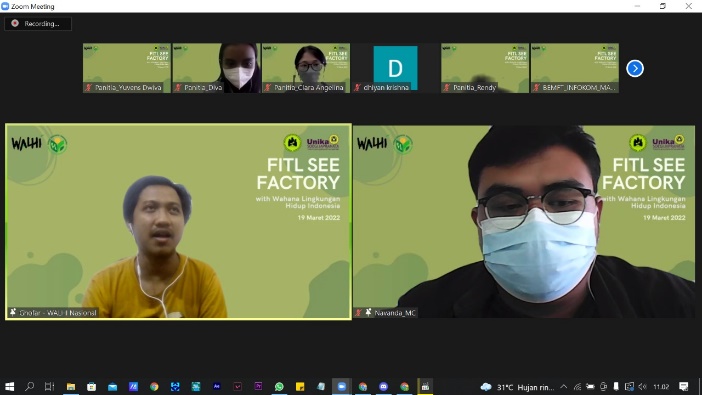Open the clock showing 11.02
This screenshot has width=702, height=395.
pos(661,387)
